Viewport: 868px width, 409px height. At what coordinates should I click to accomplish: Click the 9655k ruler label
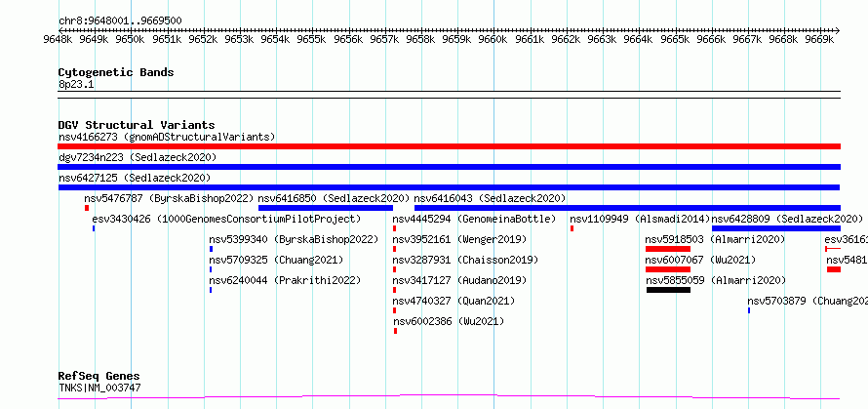tap(311, 39)
